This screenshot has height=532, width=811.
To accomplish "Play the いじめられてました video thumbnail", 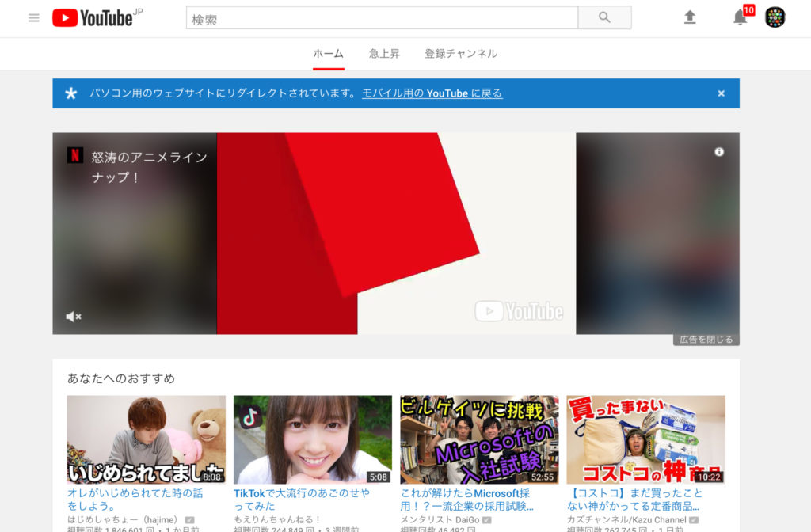I will [x=147, y=439].
